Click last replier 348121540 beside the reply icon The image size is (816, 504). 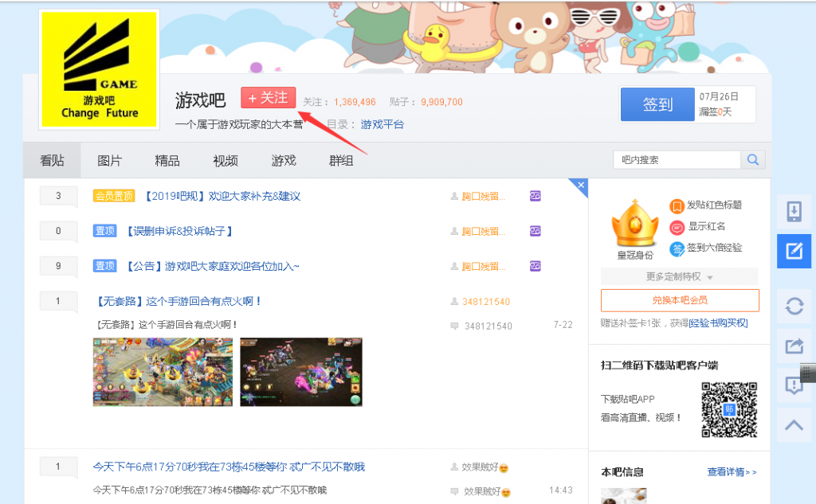click(x=488, y=326)
